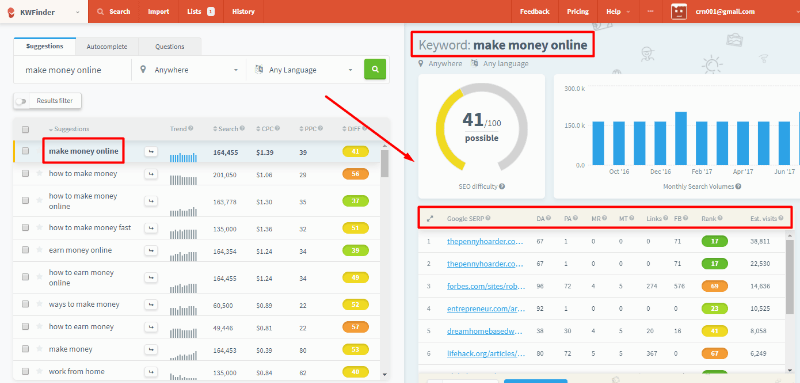Tick the 'ways to make money' checkbox

click(x=26, y=304)
